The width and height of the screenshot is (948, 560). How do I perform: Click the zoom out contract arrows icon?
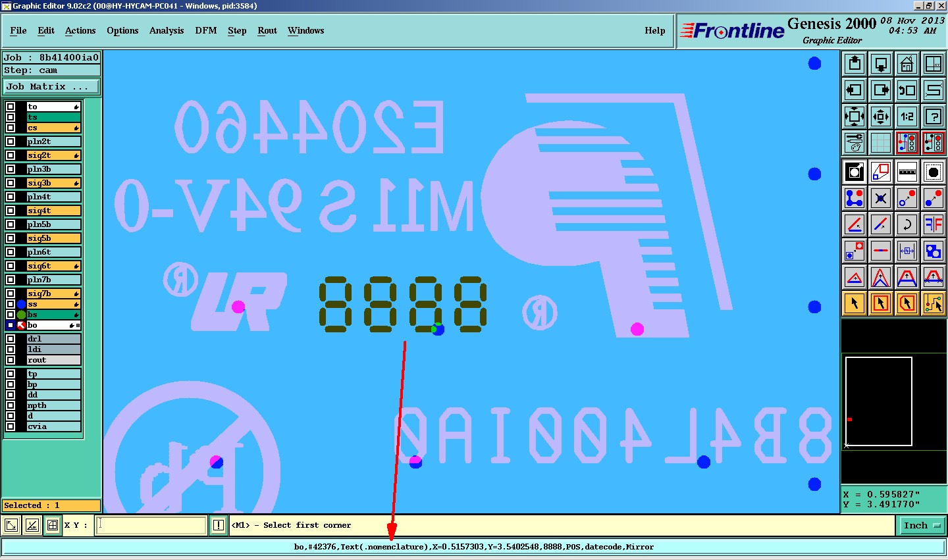[x=881, y=116]
